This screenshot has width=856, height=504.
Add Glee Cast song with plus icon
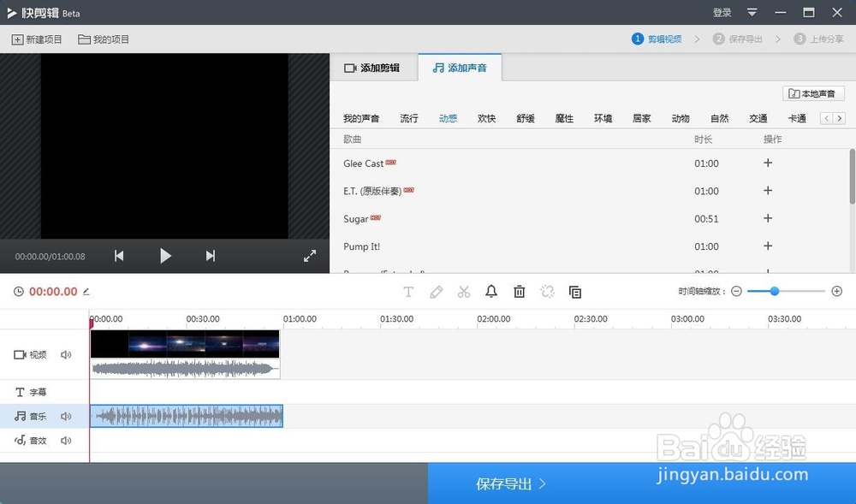(768, 163)
